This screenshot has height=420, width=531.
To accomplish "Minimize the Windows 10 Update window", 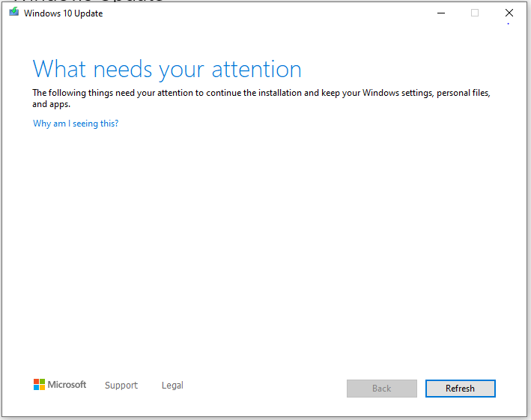I will pos(441,13).
